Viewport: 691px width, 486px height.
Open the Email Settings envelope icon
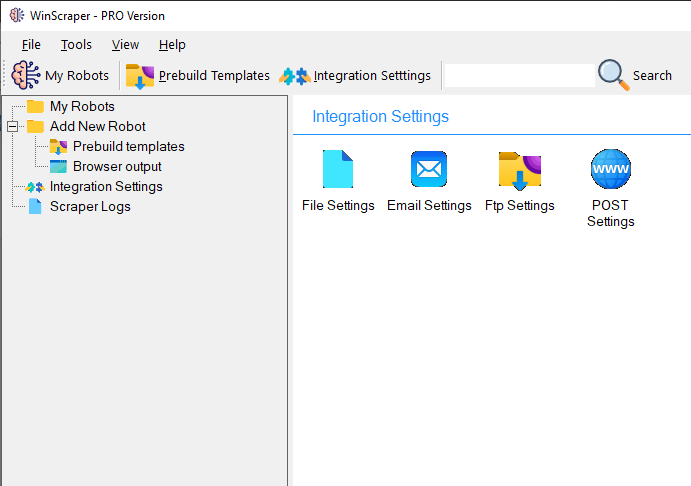(x=429, y=169)
